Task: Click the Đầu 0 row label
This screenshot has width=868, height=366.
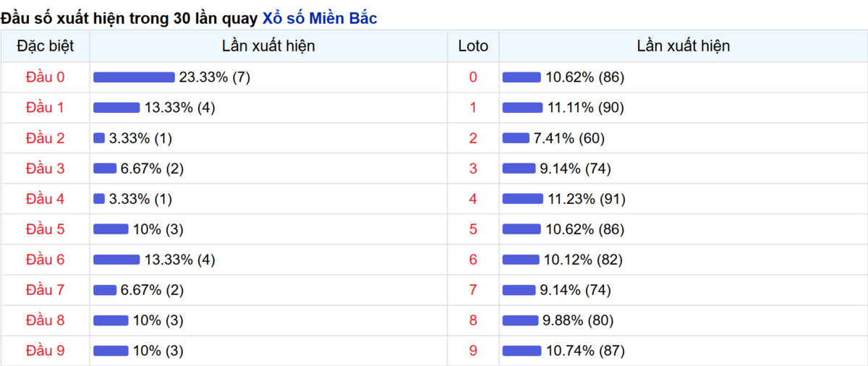Action: pyautogui.click(x=45, y=77)
